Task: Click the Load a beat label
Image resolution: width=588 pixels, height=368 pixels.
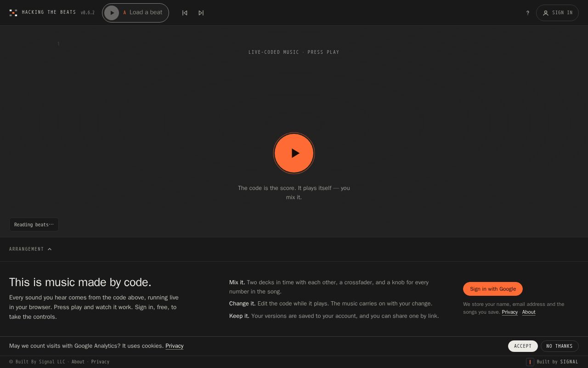Action: coord(146,12)
